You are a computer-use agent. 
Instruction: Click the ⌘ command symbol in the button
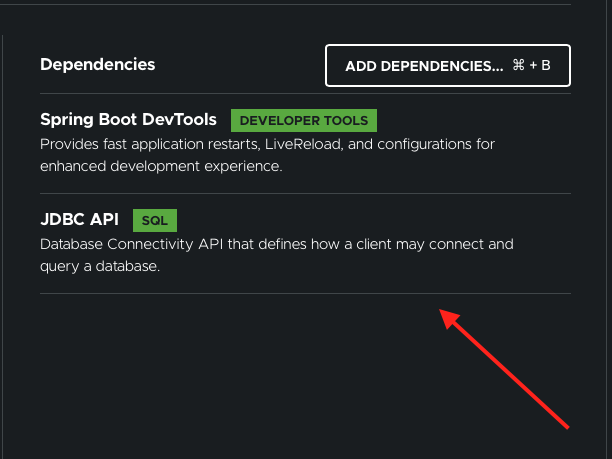coord(518,66)
